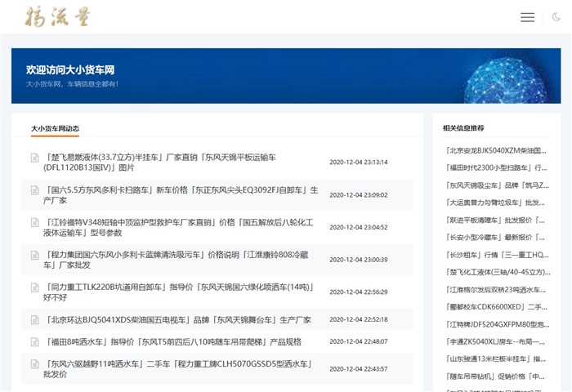Viewport: 572px width, 392px height.
Task: Click document icon beside 福田8吨洒水车 article
Action: point(34,341)
